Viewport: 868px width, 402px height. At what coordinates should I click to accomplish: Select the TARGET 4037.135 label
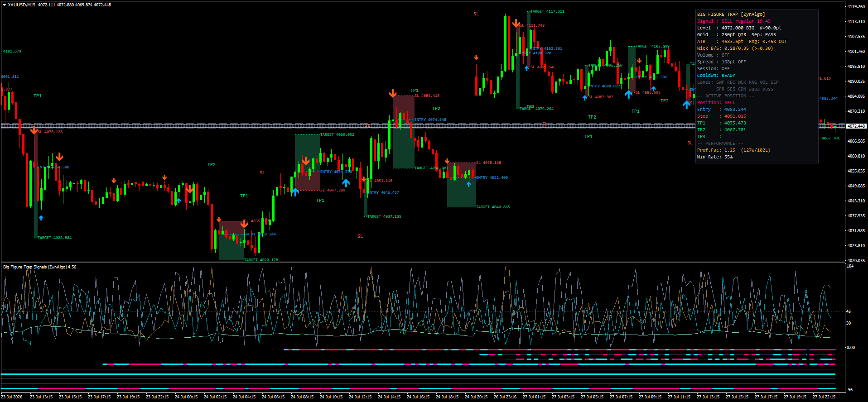[x=384, y=216]
